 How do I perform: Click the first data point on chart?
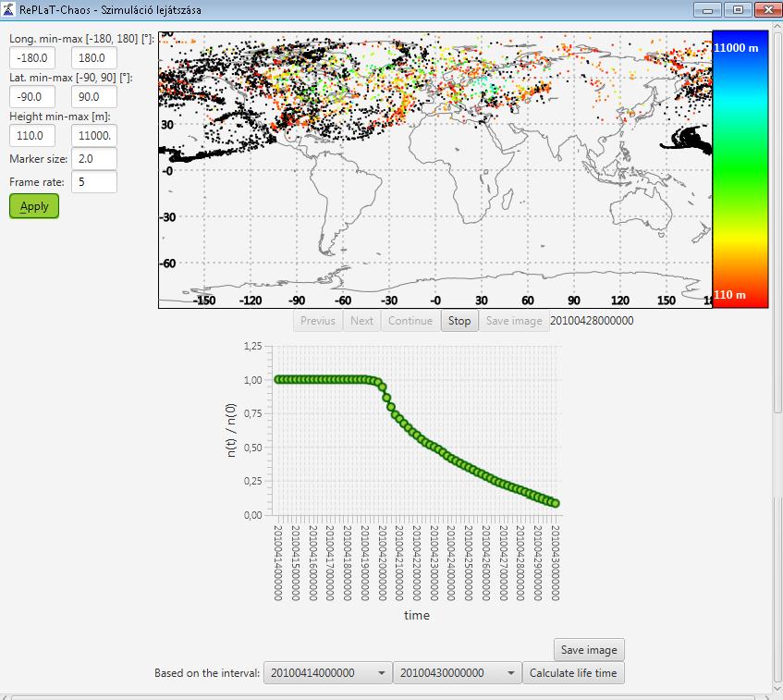pos(278,380)
